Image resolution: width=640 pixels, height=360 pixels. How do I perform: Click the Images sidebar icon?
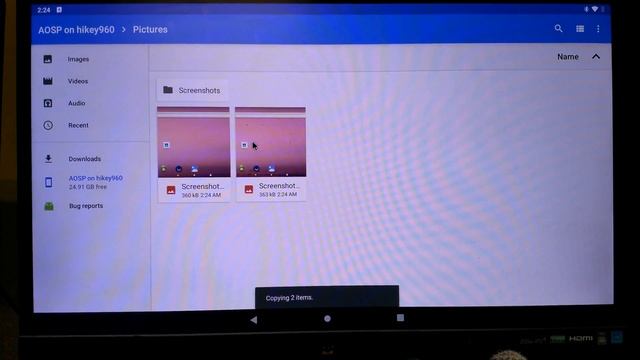click(48, 59)
